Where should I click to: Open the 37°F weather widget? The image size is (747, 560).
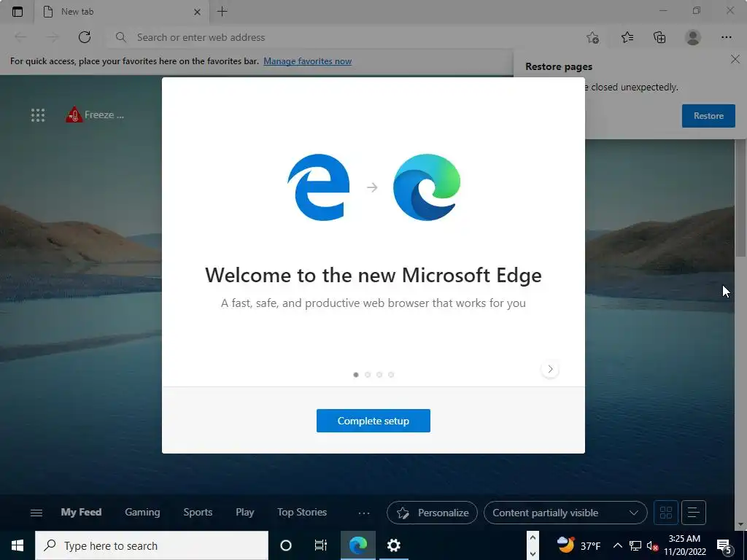[x=578, y=545]
